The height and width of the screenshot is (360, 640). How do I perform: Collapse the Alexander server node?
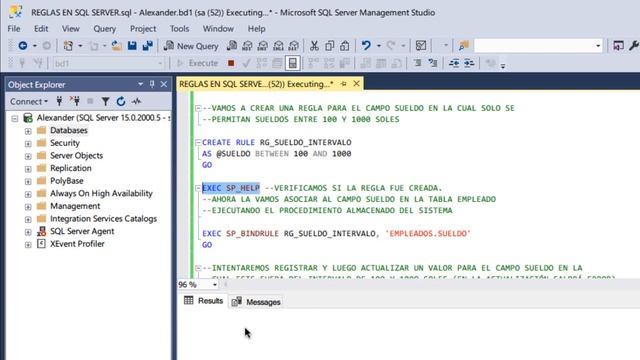pyautogui.click(x=15, y=119)
